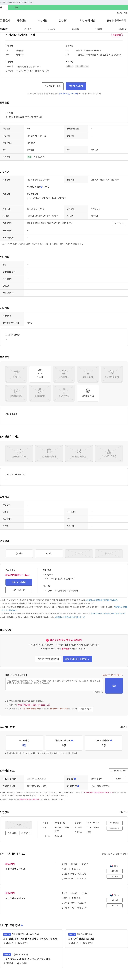Save posting with 관심정보 등록 button
The height and width of the screenshot is (980, 128).
53,86
